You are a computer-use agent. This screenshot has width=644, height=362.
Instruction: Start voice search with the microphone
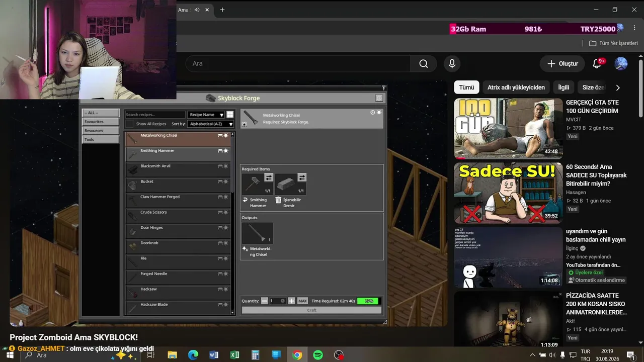(x=452, y=64)
